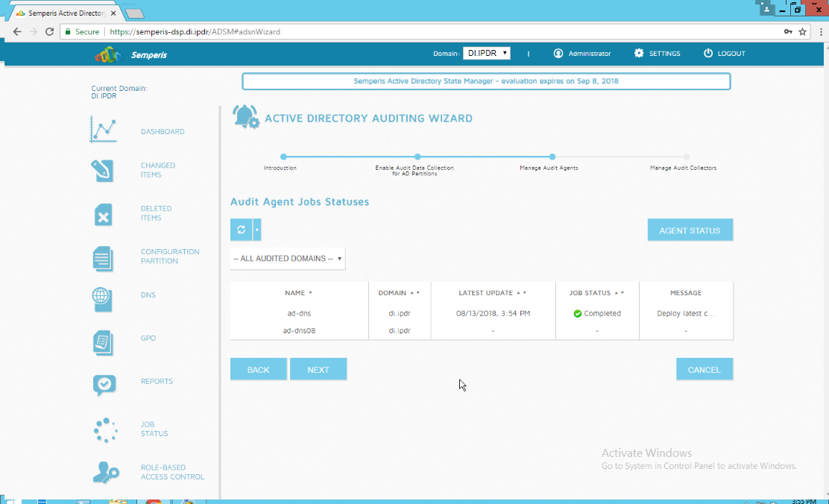Screen dimensions: 829x504
Task: Open the GPO sidebar icon
Action: [103, 342]
